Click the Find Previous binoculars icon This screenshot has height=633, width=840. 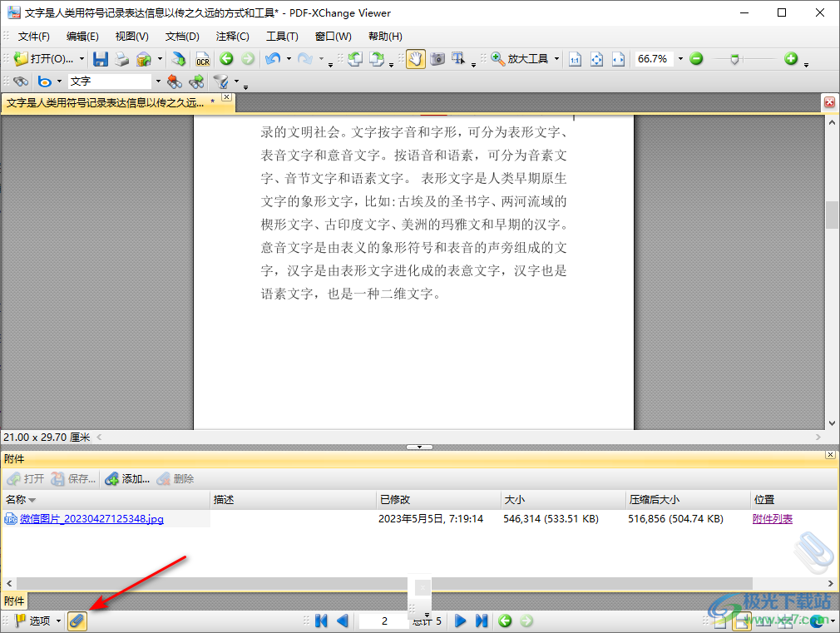pos(174,82)
